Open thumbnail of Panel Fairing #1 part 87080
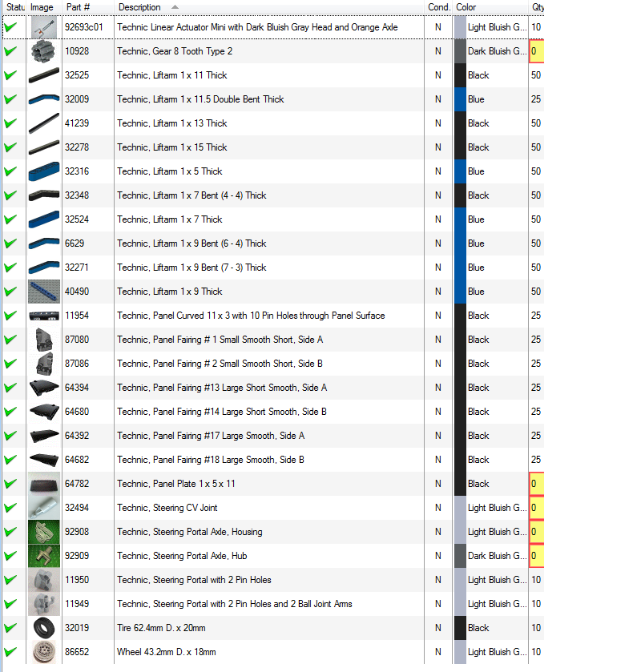 (x=44, y=340)
